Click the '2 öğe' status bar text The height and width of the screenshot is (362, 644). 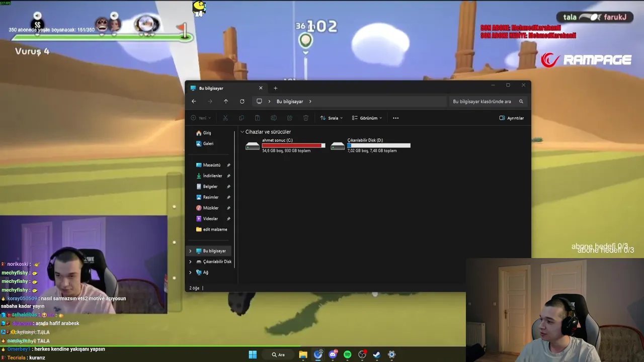(x=194, y=288)
